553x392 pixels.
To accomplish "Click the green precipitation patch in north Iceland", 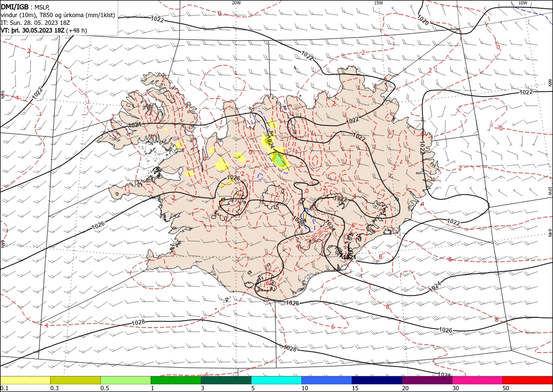I will coord(279,160).
